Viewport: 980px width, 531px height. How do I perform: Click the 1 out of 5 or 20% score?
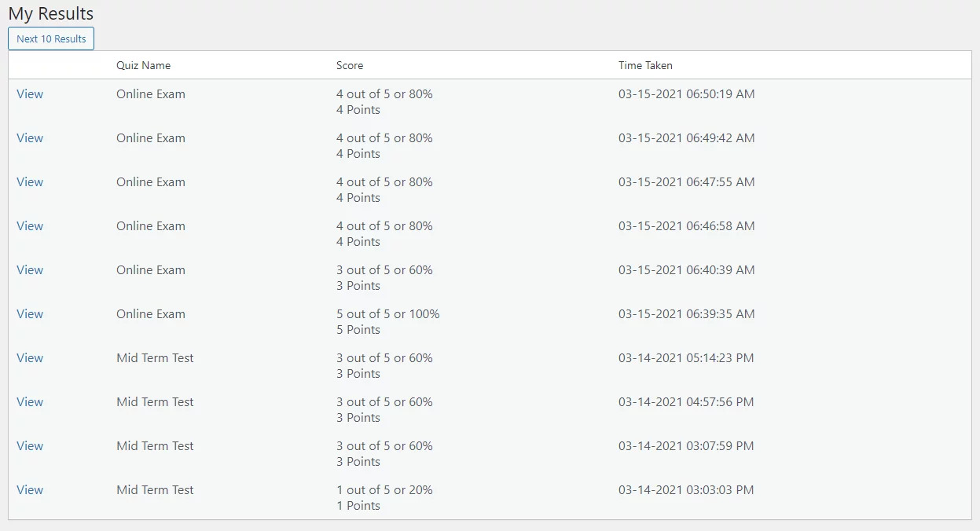click(x=384, y=490)
